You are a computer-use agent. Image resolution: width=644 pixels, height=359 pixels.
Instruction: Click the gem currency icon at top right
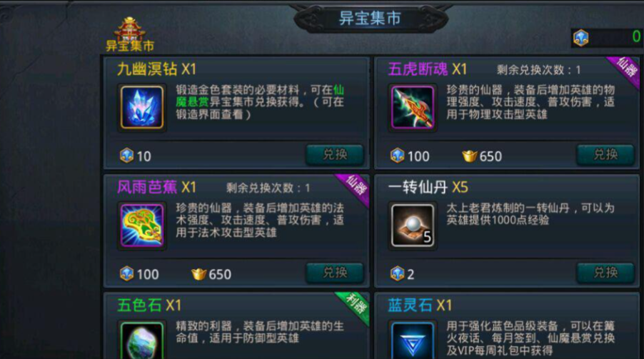tap(580, 39)
